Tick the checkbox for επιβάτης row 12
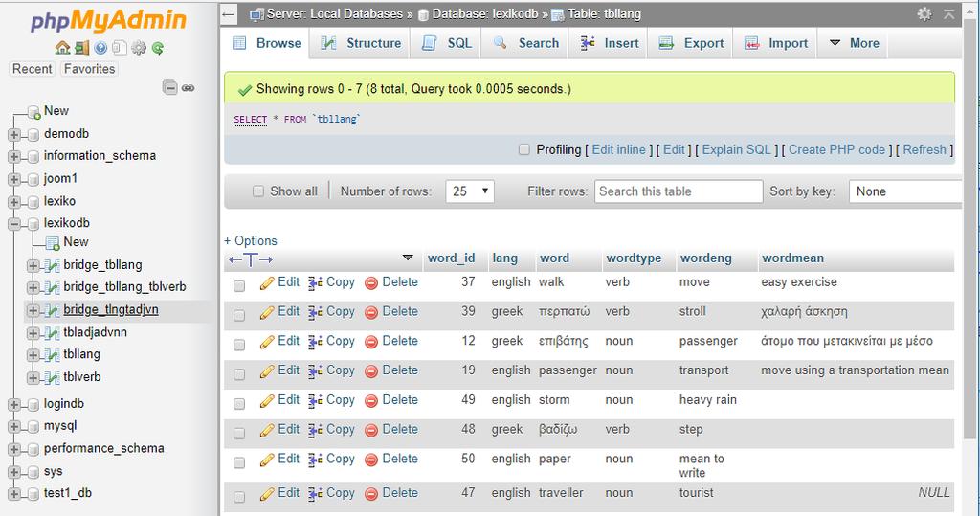 pos(239,345)
